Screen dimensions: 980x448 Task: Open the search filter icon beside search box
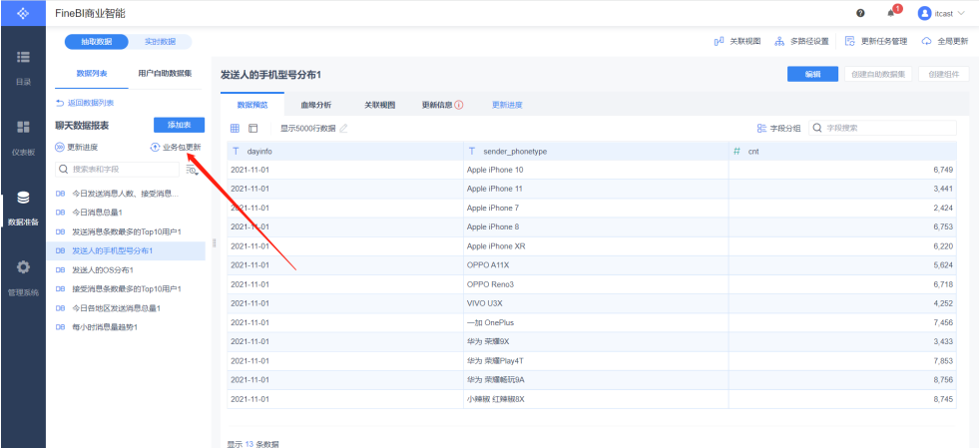(193, 170)
